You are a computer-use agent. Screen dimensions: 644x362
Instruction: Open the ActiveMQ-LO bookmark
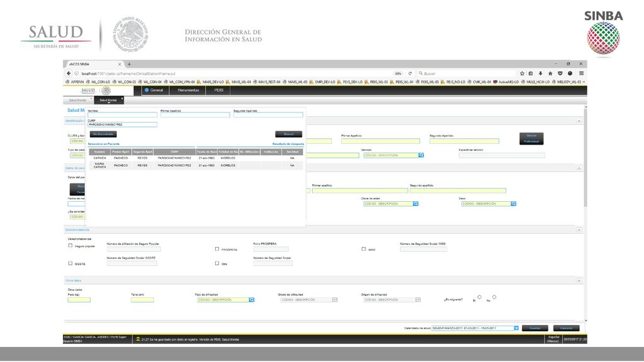click(506, 82)
